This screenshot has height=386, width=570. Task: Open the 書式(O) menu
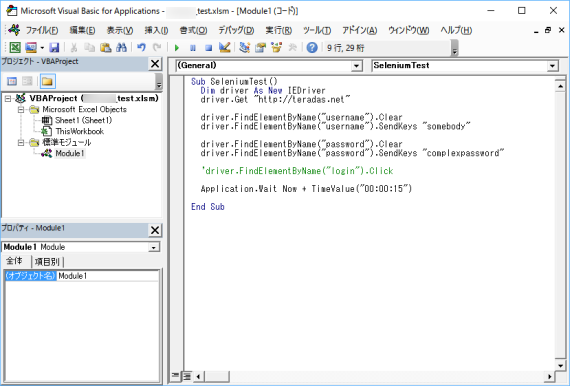[x=193, y=31]
